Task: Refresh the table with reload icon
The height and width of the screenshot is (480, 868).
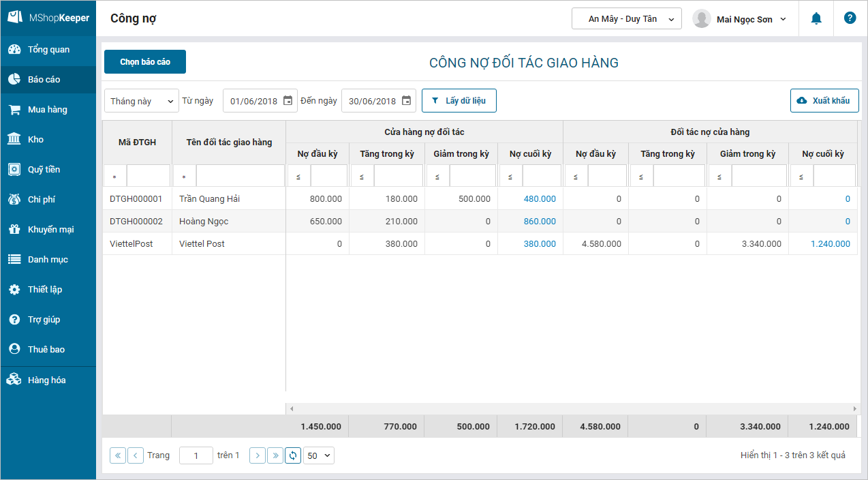Action: pyautogui.click(x=293, y=455)
